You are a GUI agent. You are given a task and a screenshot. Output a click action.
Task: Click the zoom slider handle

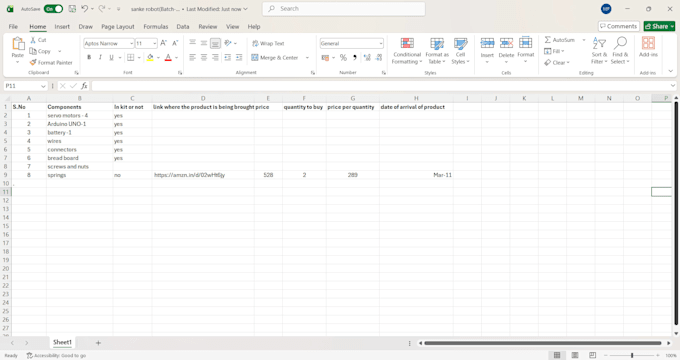pyautogui.click(x=632, y=355)
